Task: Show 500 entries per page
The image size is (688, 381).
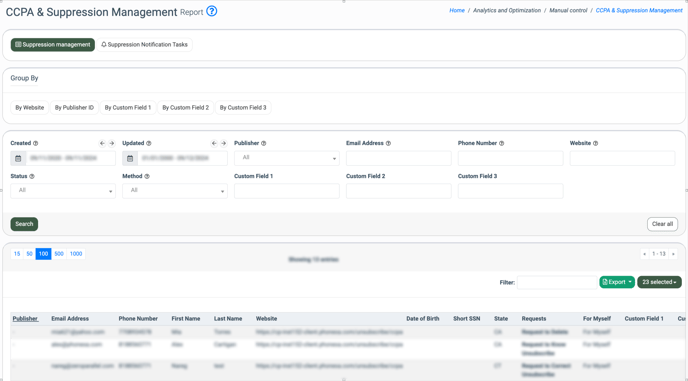Action: tap(59, 254)
